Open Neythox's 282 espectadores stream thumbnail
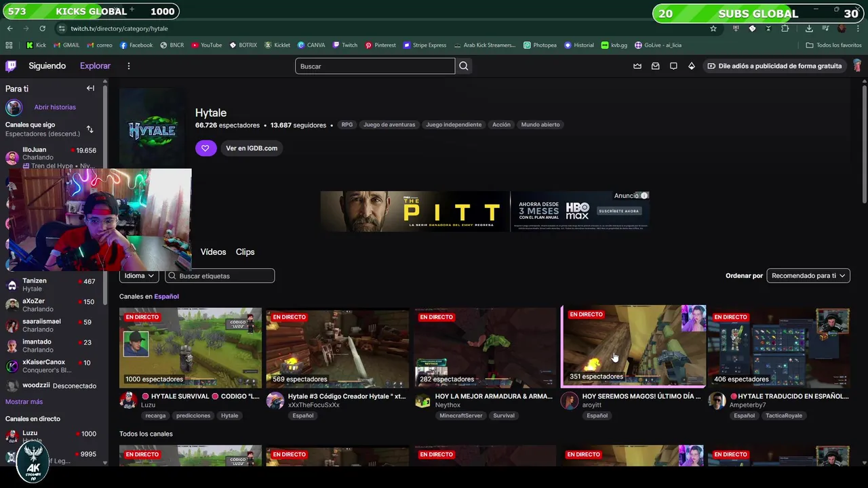Viewport: 868px width, 488px height. pyautogui.click(x=485, y=348)
